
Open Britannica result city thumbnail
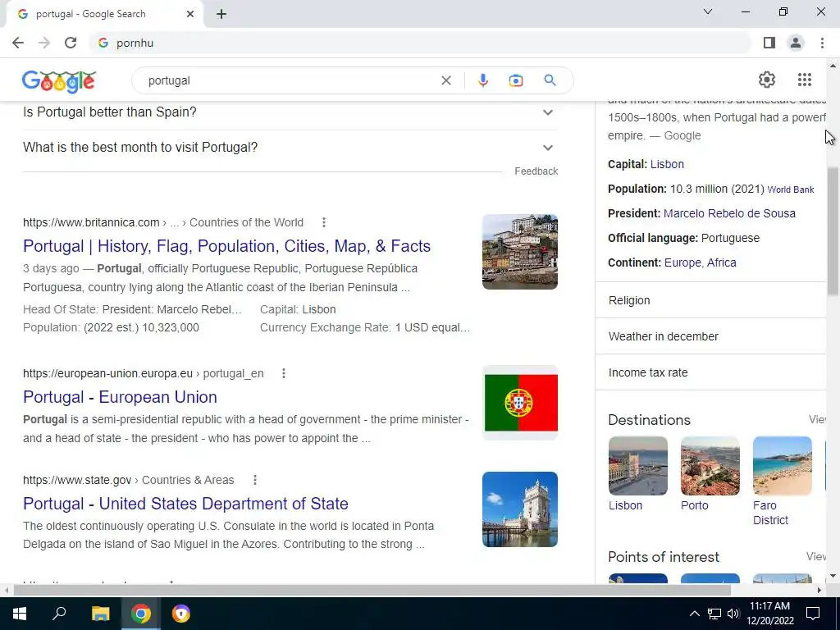click(x=519, y=252)
